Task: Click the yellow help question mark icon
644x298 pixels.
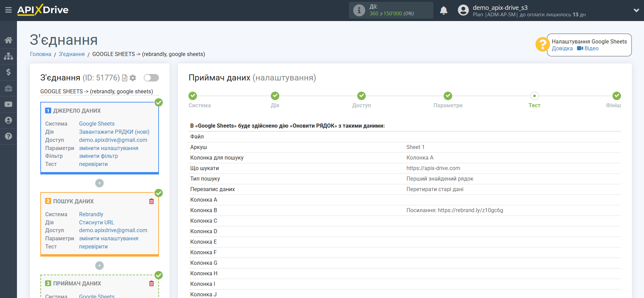Action: 542,44
